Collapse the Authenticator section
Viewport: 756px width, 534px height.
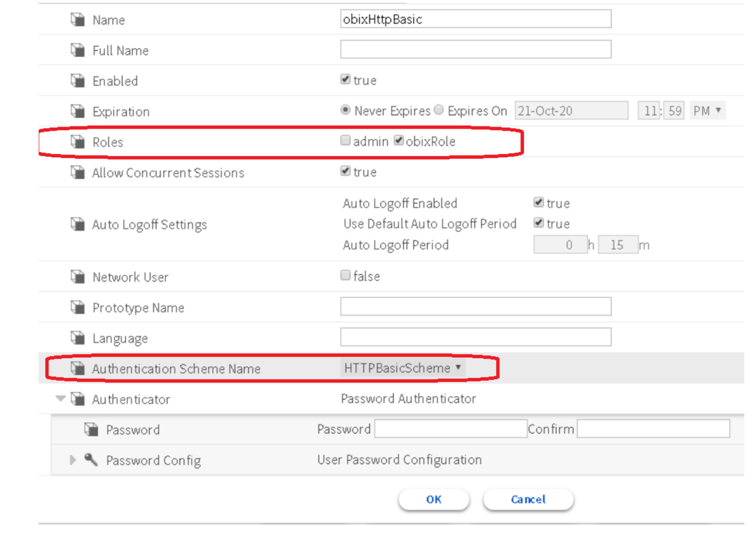[x=60, y=399]
